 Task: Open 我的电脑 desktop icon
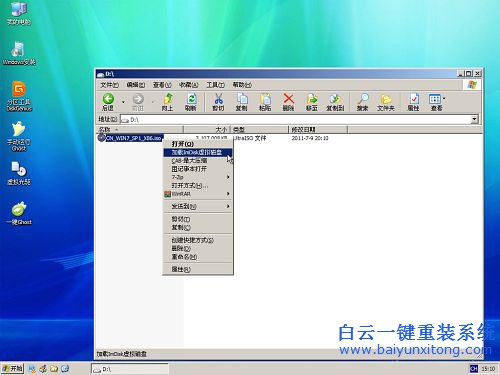point(19,13)
